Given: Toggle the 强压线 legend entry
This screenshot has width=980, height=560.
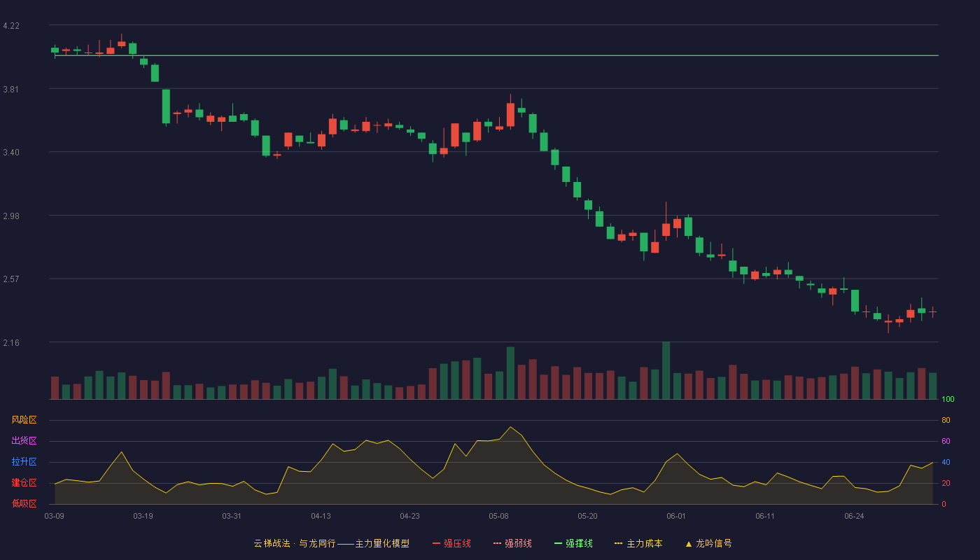Looking at the screenshot, I should [451, 543].
